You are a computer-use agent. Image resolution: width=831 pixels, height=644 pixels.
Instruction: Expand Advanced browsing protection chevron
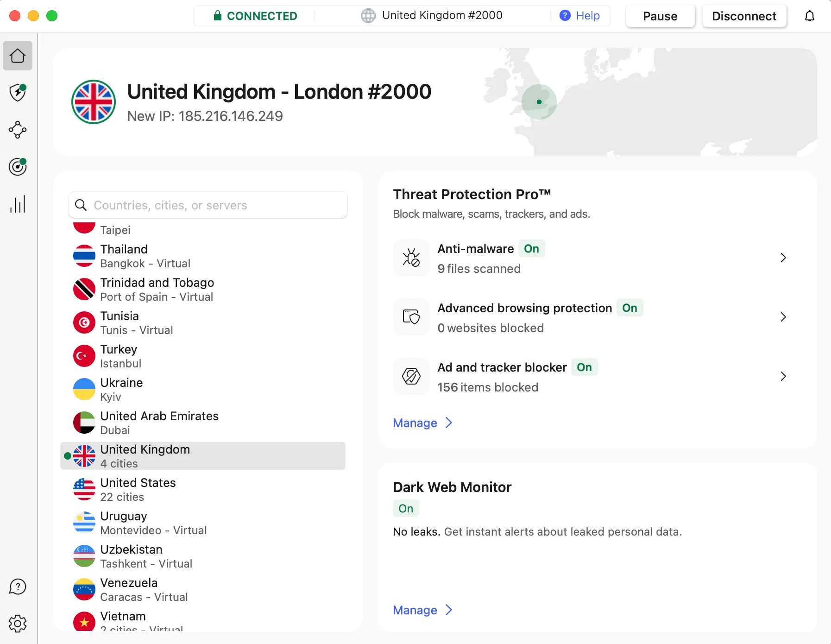783,317
